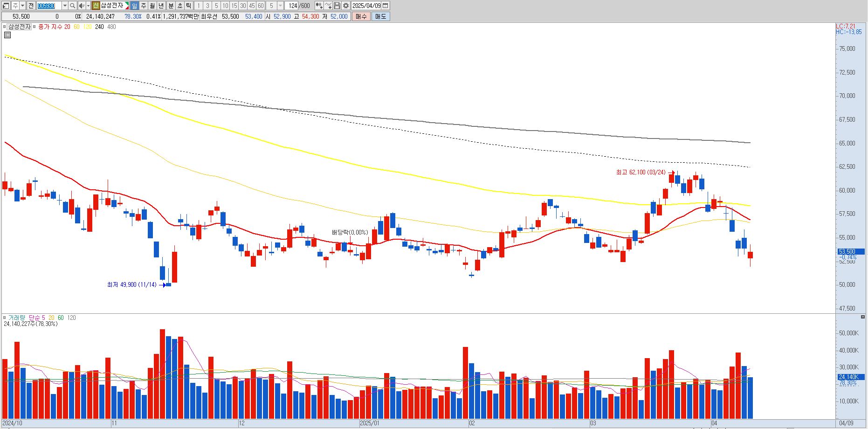The width and height of the screenshot is (868, 429).
Task: Switch to 년 yearly period
Action: coord(161,6)
